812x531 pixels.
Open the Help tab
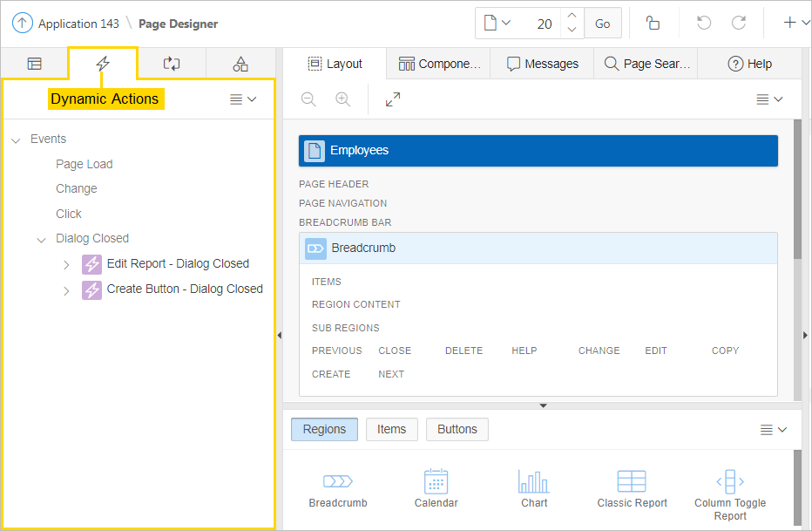click(x=750, y=64)
